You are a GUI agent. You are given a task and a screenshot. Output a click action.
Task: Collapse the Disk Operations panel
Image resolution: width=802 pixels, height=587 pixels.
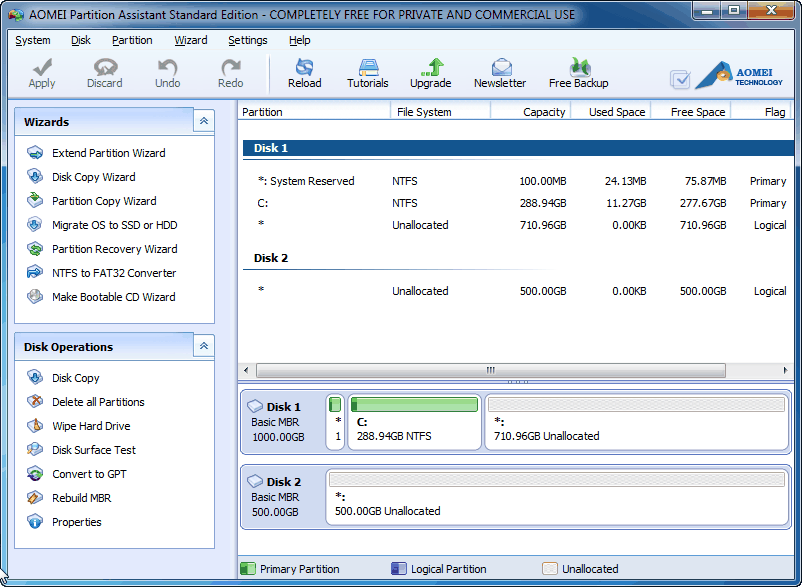point(204,346)
